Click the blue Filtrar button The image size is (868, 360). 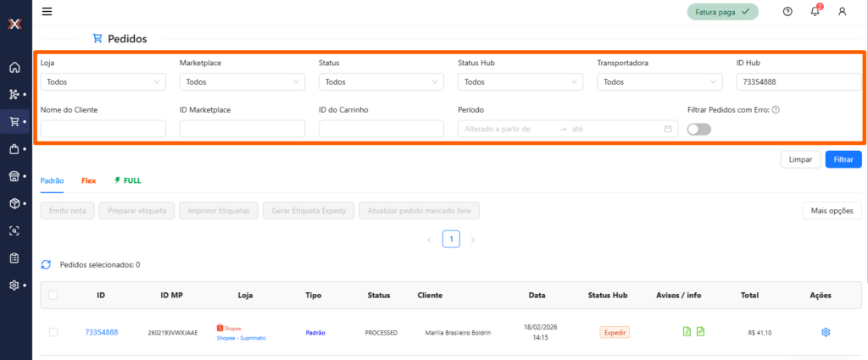click(x=843, y=159)
